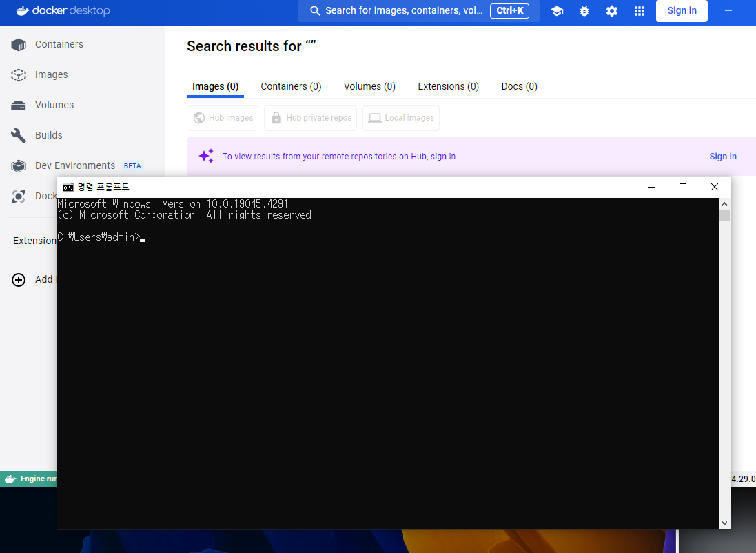756x553 pixels.
Task: Click the white Sign in button
Action: click(682, 10)
